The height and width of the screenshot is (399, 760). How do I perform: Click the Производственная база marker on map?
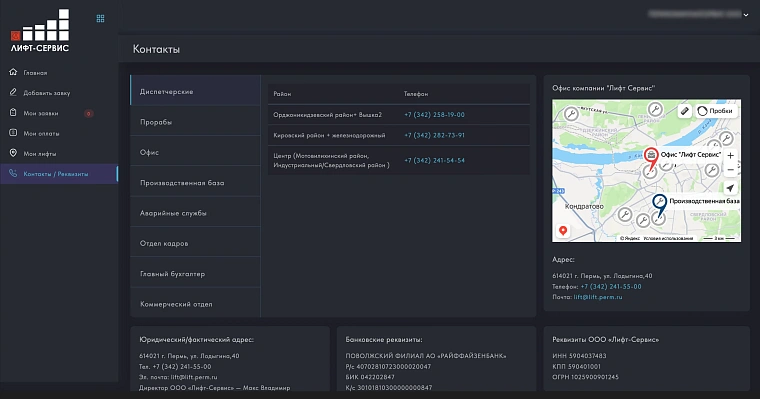coord(659,204)
